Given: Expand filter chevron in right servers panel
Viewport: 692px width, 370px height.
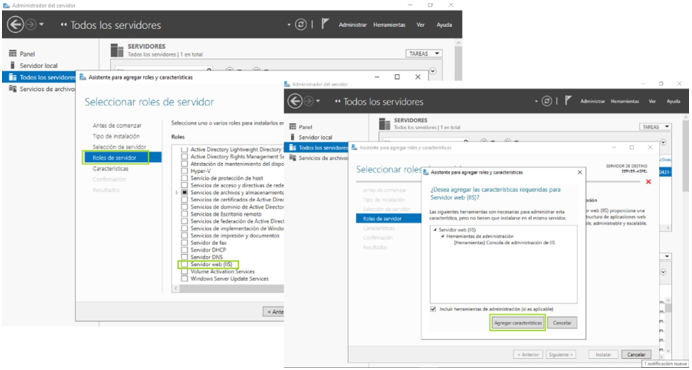Looking at the screenshot, I should (663, 142).
